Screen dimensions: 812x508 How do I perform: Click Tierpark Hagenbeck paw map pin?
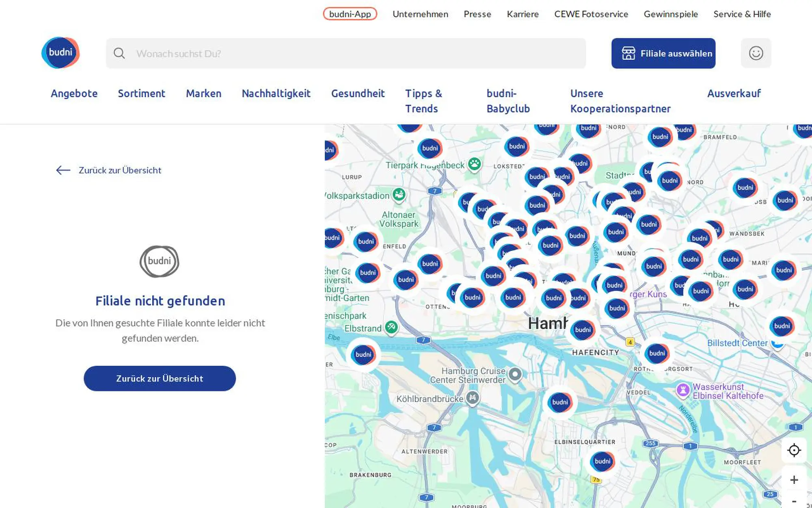click(474, 165)
